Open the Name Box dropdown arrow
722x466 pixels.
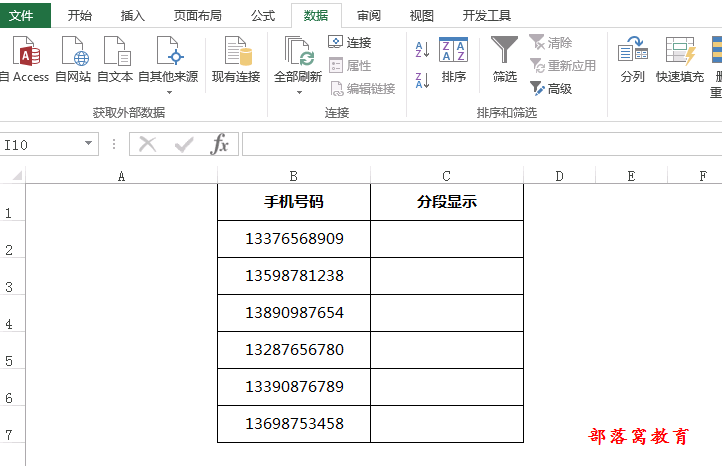pyautogui.click(x=89, y=145)
